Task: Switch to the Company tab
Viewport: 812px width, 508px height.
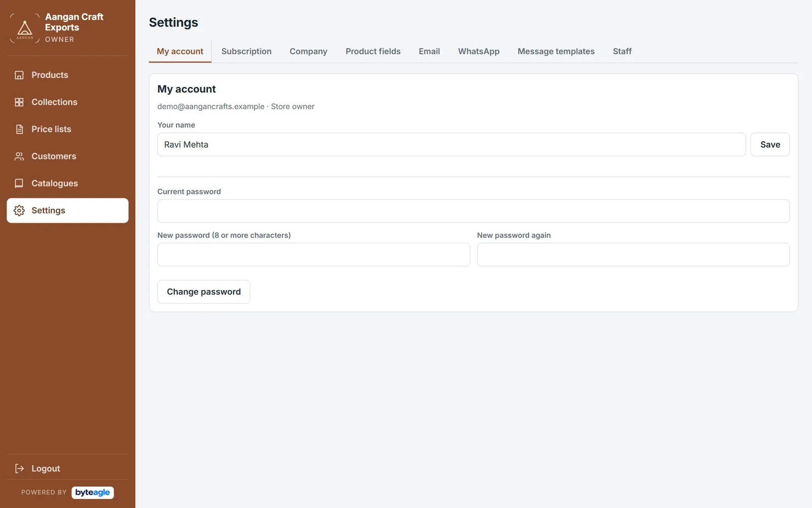Action: click(309, 51)
